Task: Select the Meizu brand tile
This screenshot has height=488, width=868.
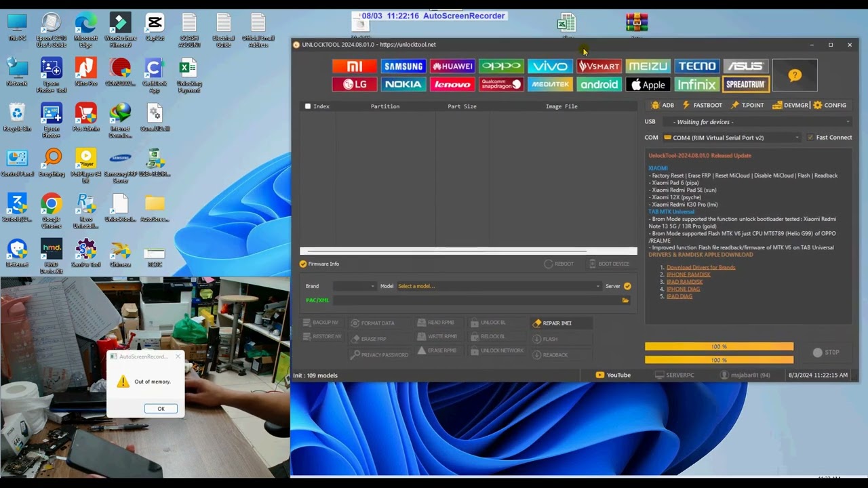Action: pyautogui.click(x=648, y=66)
